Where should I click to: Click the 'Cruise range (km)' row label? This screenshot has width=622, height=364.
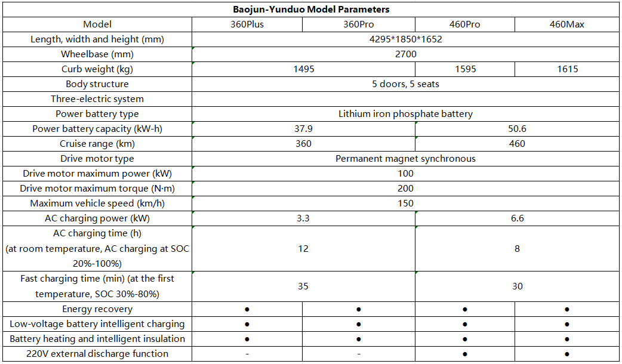tap(97, 144)
